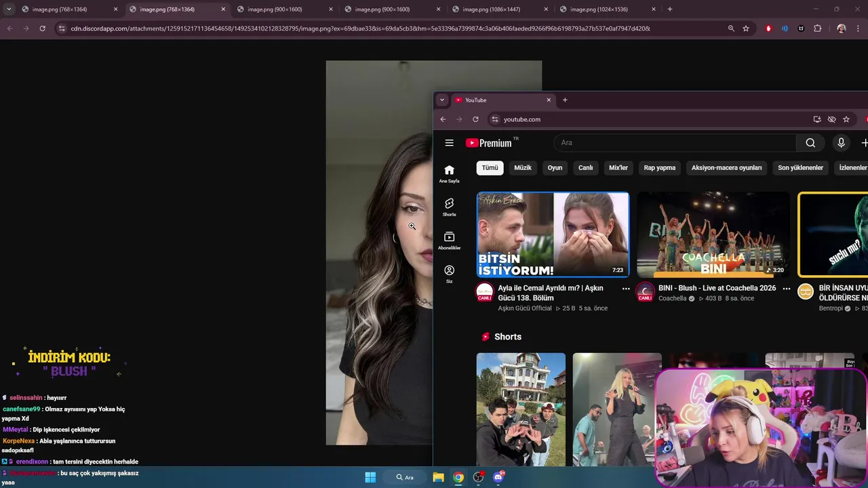Close the YouTube tab

[x=549, y=100]
